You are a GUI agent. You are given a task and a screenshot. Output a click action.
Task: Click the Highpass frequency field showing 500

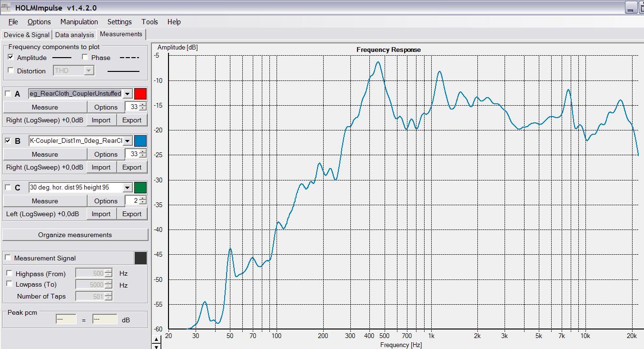[94, 273]
